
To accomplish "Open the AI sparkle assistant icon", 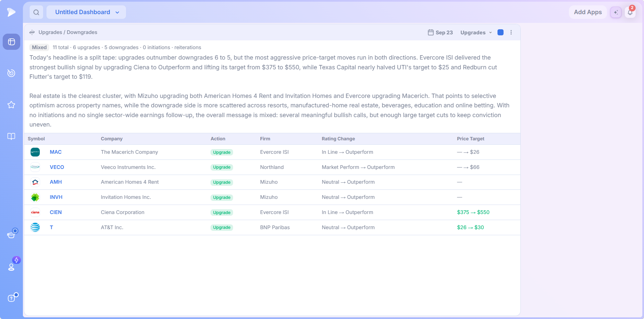I will [616, 12].
